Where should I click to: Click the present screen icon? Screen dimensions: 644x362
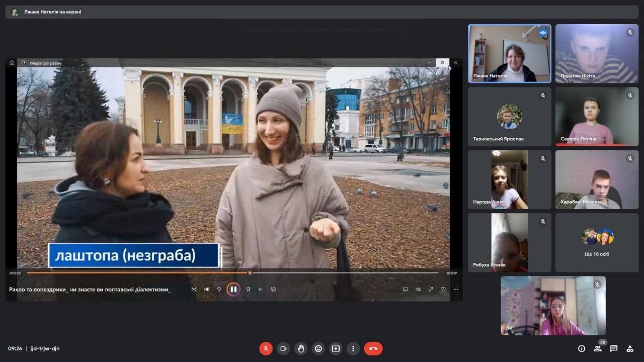pyautogui.click(x=336, y=348)
